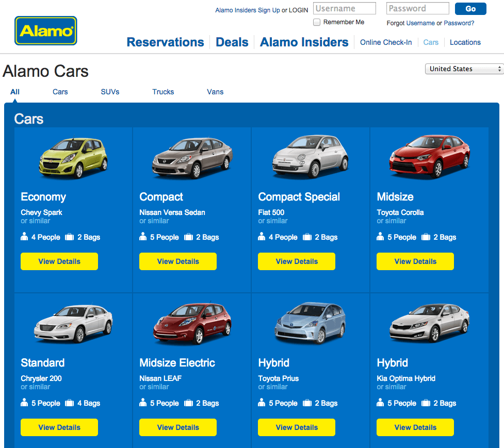Click the Economy category title
This screenshot has height=448, width=504.
point(43,197)
